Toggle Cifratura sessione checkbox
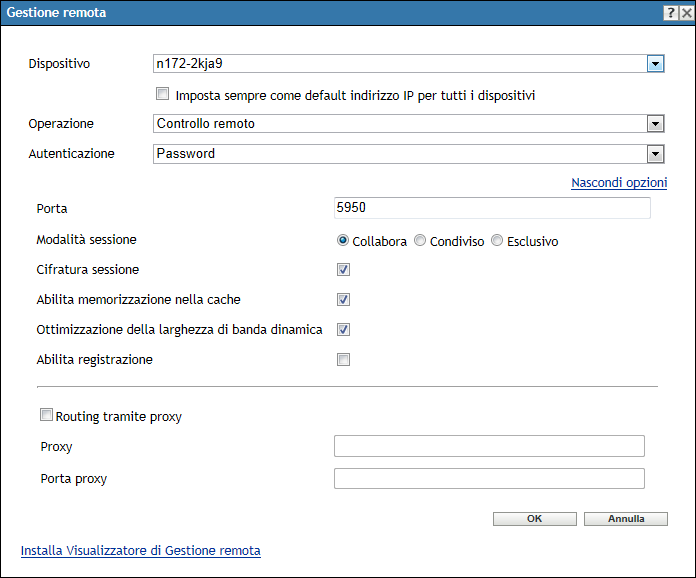Viewport: 696px width, 578px height. (x=343, y=270)
